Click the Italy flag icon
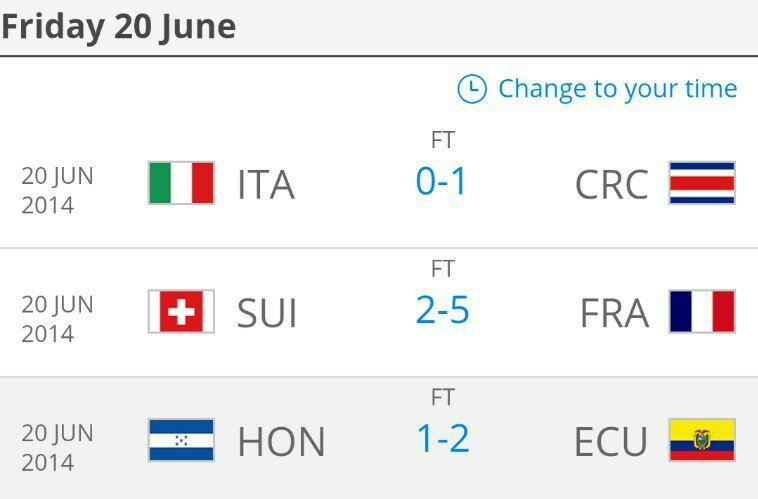Image resolution: width=758 pixels, height=499 pixels. click(x=181, y=183)
